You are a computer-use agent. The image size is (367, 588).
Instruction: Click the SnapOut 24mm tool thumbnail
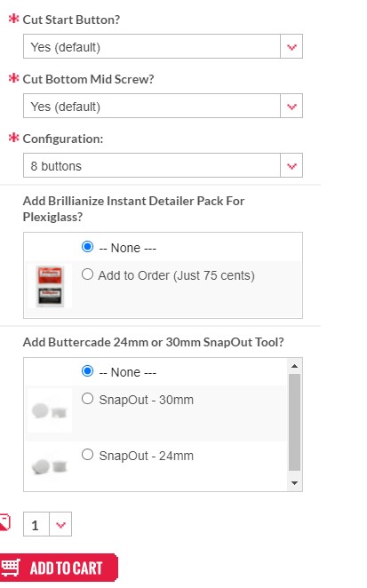[x=50, y=466]
